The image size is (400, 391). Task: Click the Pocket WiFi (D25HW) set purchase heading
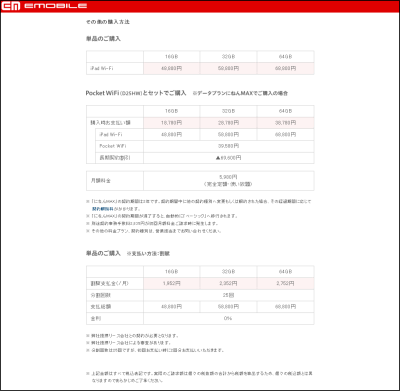[x=136, y=93]
